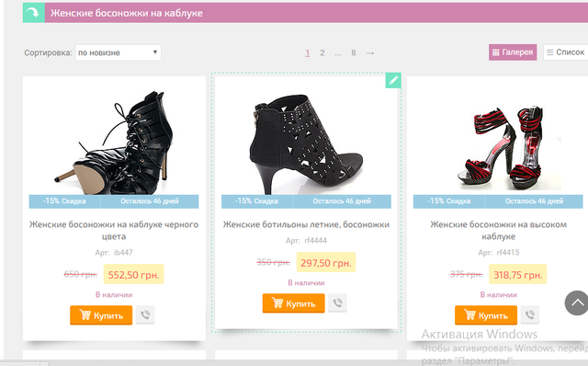Jump to page 8 of results
The height and width of the screenshot is (366, 588).
(353, 53)
